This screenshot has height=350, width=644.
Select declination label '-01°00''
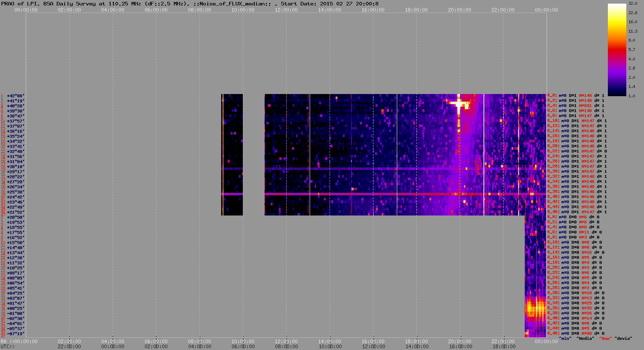[16, 313]
